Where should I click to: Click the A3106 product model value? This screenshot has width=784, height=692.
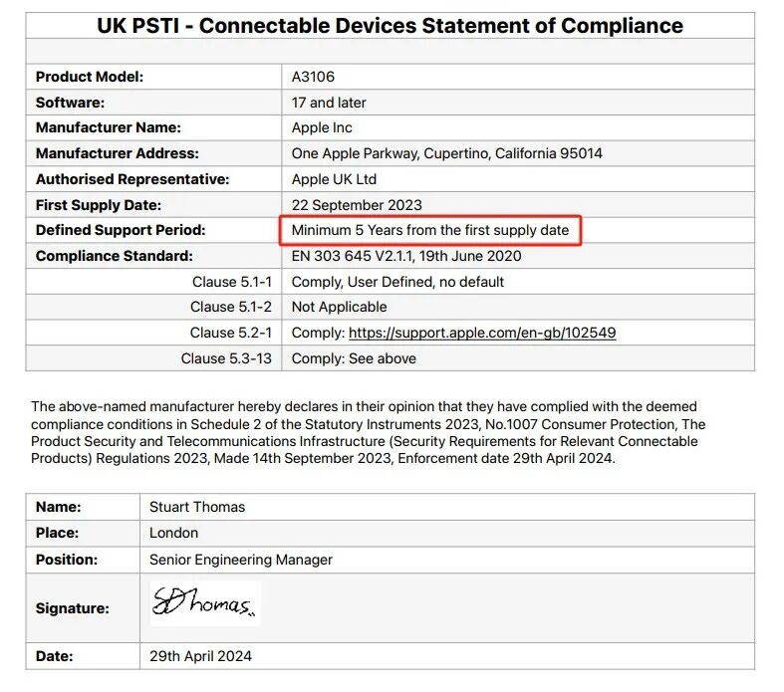click(x=315, y=77)
